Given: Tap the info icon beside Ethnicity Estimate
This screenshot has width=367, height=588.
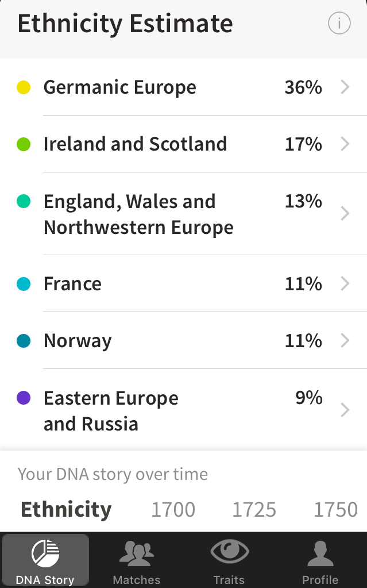Looking at the screenshot, I should pos(339,24).
